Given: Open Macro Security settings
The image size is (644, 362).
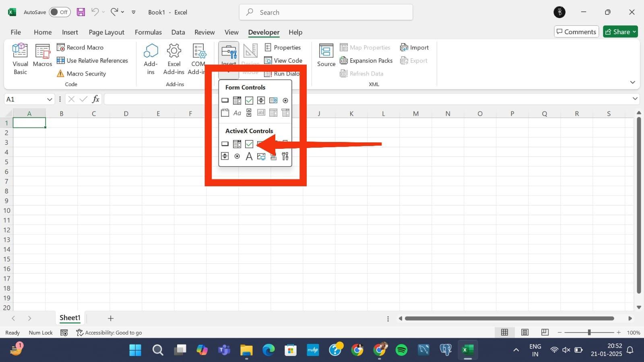Looking at the screenshot, I should pos(81,74).
